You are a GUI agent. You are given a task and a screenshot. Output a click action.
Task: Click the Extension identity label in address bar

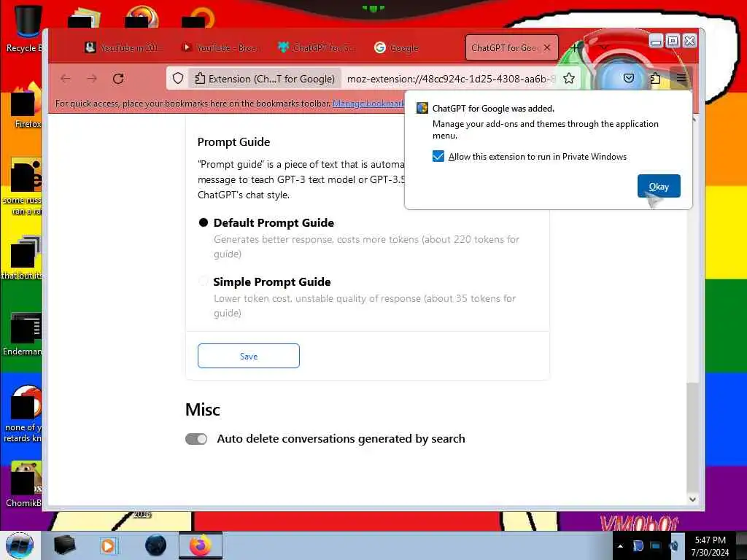pos(266,79)
